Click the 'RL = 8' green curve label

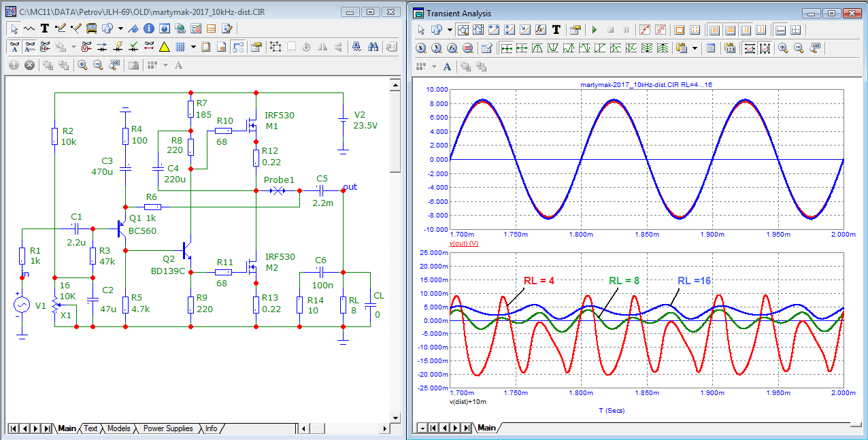click(624, 280)
